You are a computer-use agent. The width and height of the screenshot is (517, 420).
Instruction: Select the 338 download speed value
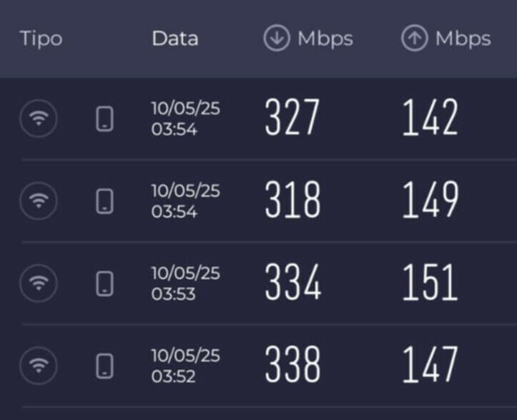pos(292,365)
